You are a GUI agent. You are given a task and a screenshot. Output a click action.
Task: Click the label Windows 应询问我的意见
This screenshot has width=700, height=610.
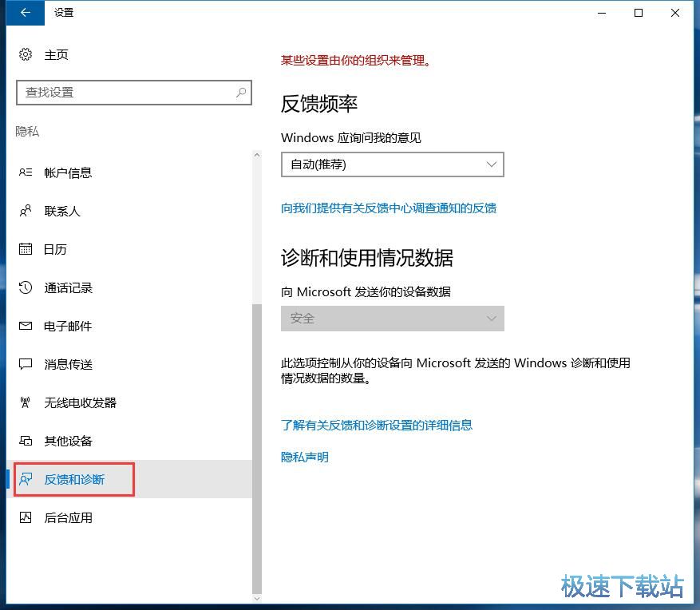(351, 137)
